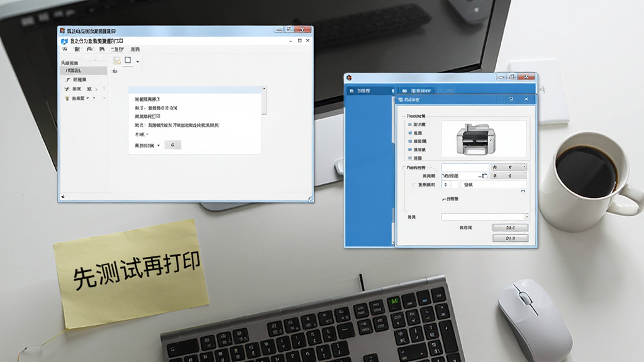This screenshot has height=362, width=644.
Task: Click the small stepper box in the dialog's third row
Action: click(446, 185)
